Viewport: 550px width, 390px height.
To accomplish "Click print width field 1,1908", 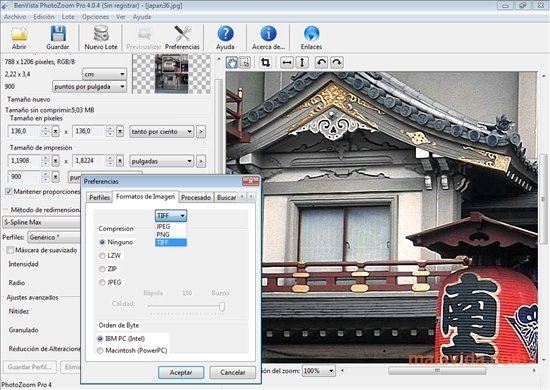I will pyautogui.click(x=25, y=161).
